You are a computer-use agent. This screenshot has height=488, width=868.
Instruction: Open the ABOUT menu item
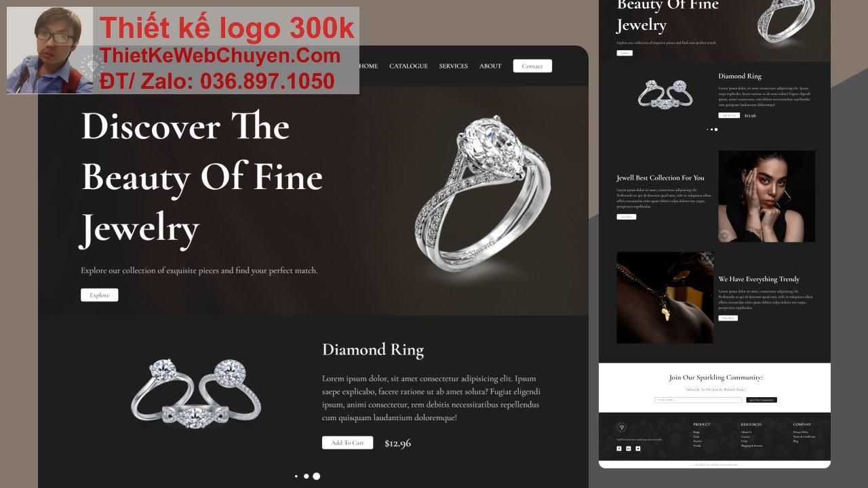click(x=490, y=66)
